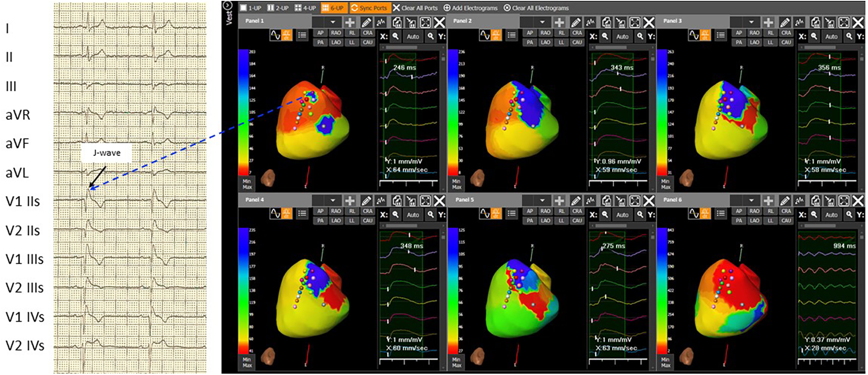Click the fullscreen expand icon in Panel 4
The image size is (868, 375).
[x=425, y=201]
